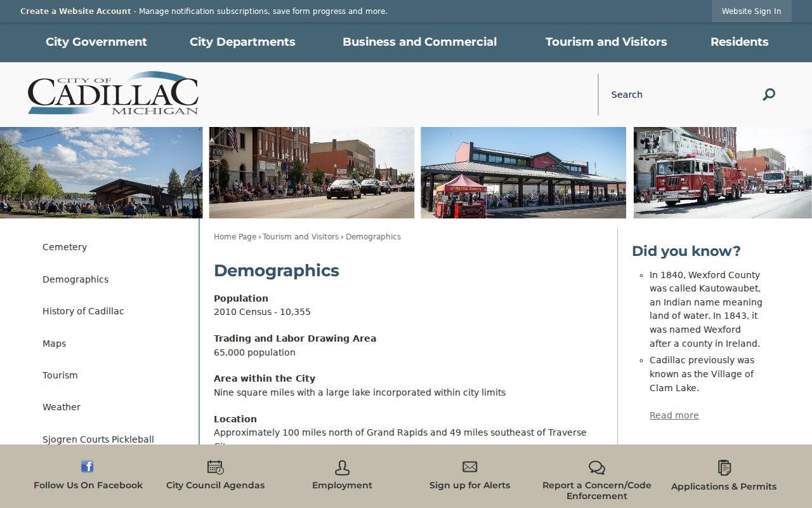Click the market pavilion banner photo
This screenshot has width=812, height=508.
click(523, 173)
